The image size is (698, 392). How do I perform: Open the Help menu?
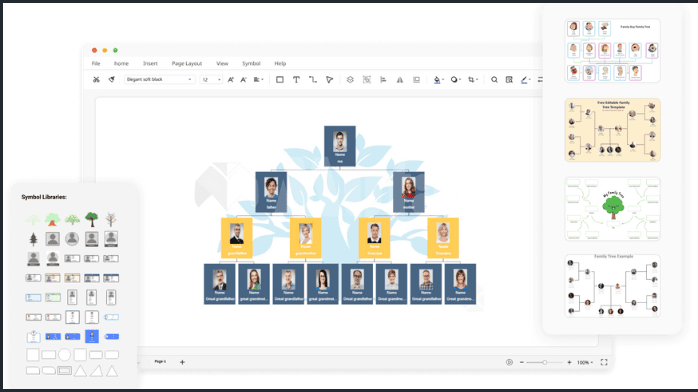[280, 64]
